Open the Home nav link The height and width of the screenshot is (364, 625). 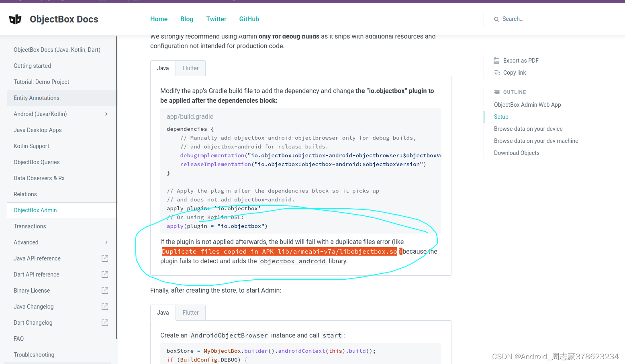(159, 19)
